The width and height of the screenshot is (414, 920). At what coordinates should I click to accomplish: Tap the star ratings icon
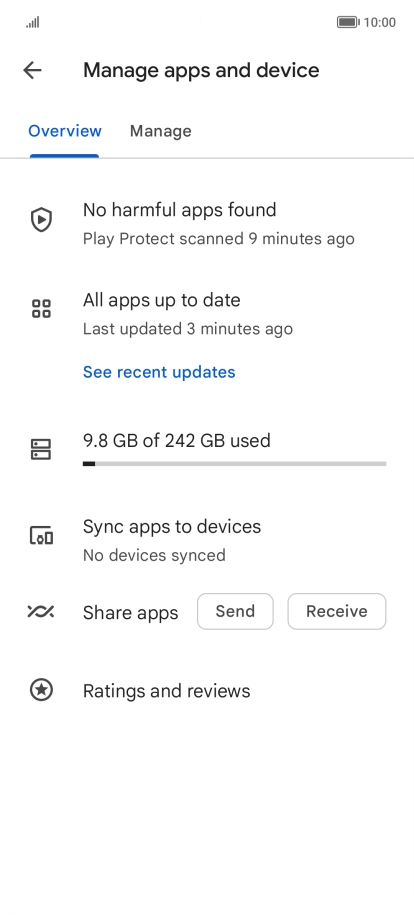coord(41,690)
